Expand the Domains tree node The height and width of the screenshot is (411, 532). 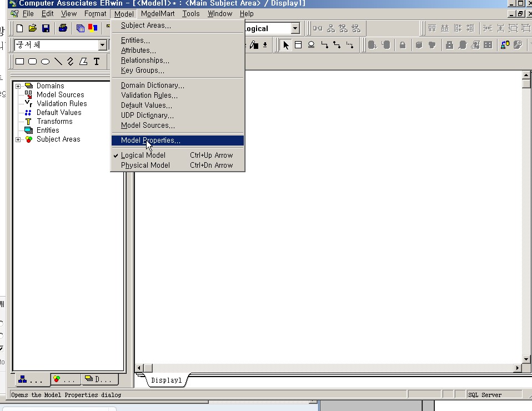(18, 86)
